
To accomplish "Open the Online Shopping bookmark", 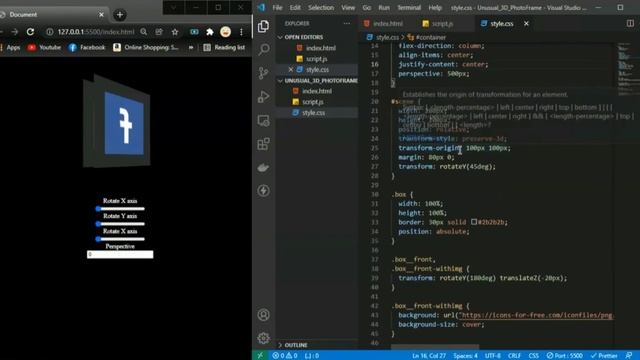I will coord(146,48).
